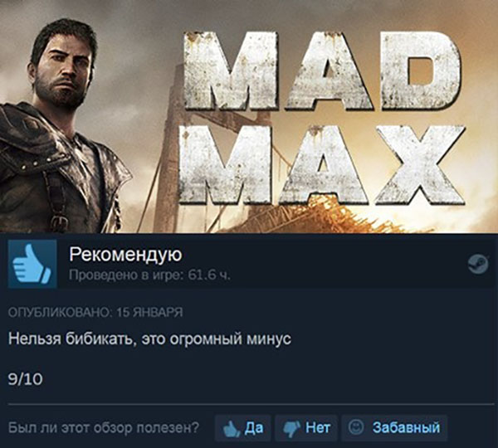Click the blue thumbs-up recommendation icon
Image resolution: width=498 pixels, height=448 pixels.
(32, 264)
